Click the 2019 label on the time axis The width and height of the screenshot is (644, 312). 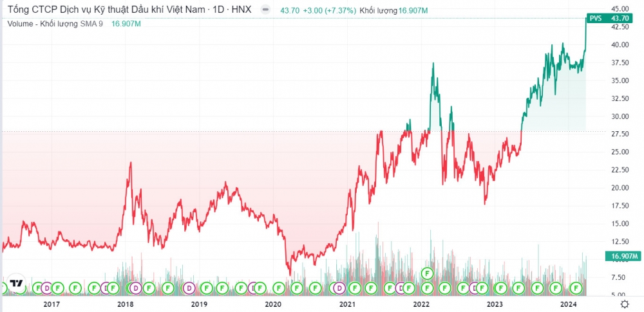click(199, 304)
